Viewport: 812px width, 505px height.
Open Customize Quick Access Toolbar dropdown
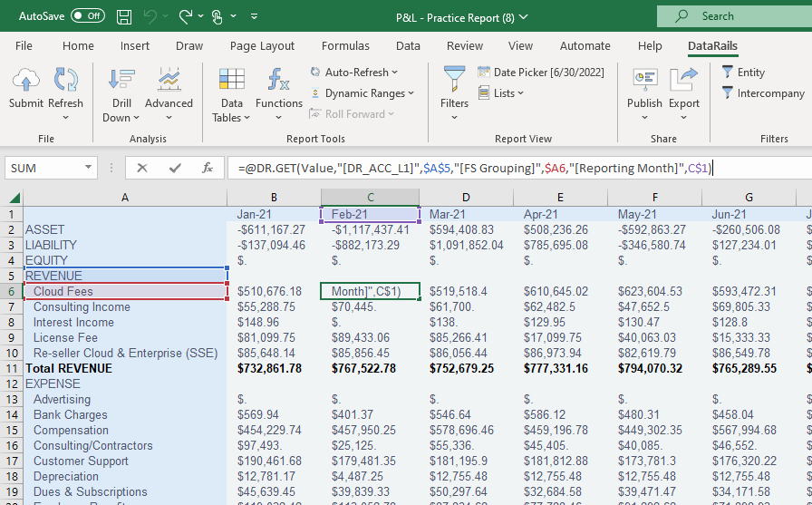(x=255, y=16)
